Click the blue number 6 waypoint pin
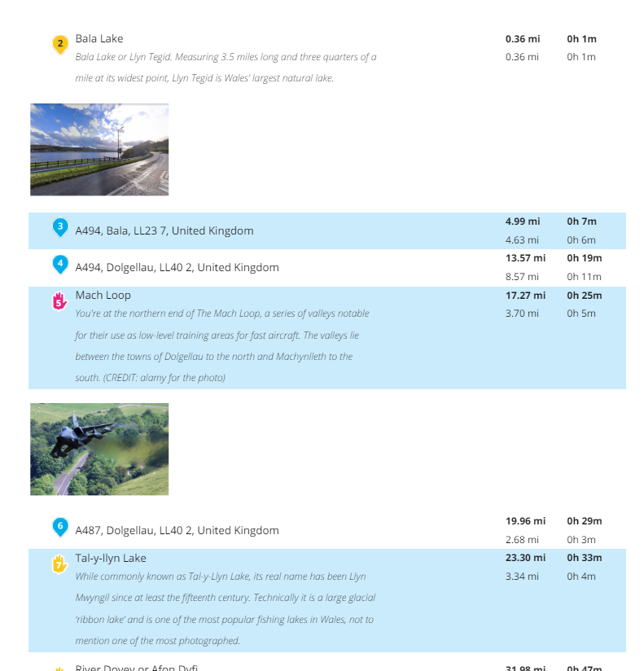644x671 pixels. pos(60,527)
